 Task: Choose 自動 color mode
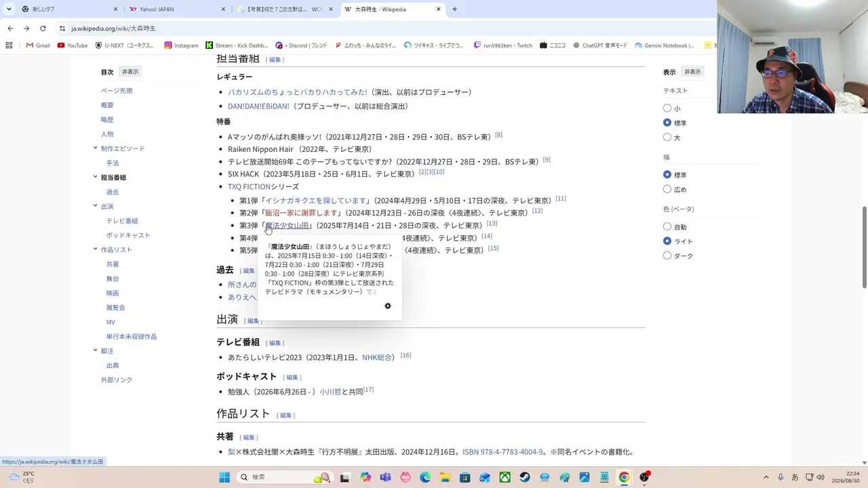[667, 227]
